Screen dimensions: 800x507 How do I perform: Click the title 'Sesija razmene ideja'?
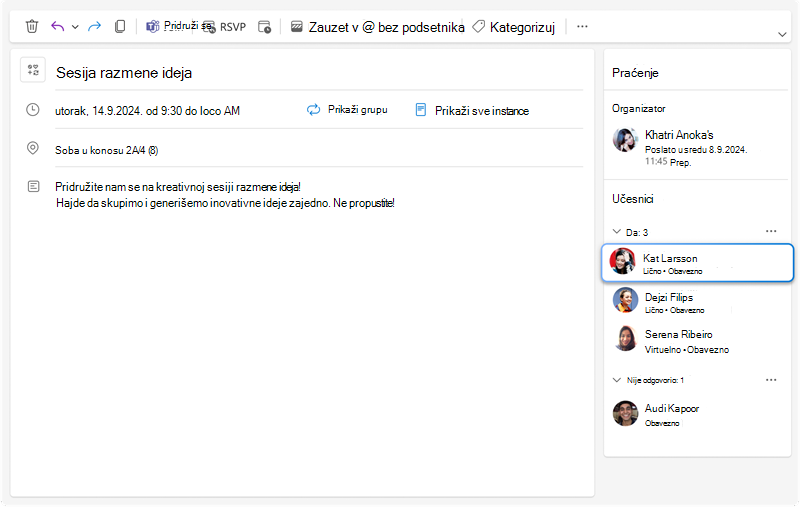(x=124, y=73)
